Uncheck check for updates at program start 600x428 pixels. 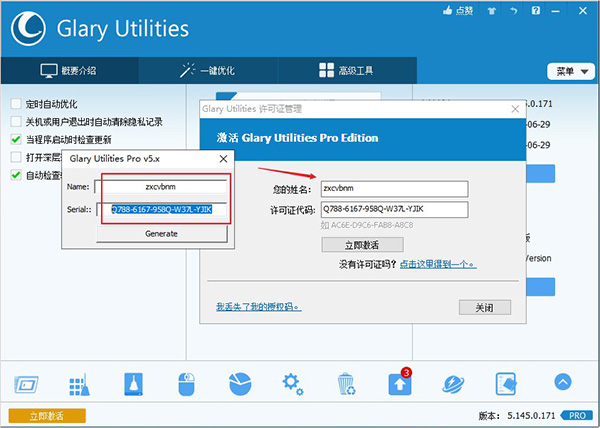[16, 139]
